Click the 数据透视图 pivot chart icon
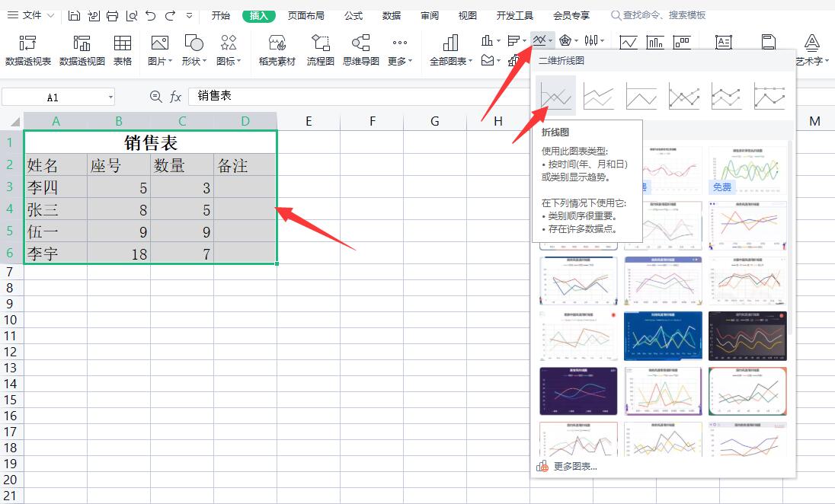The image size is (835, 504). point(82,43)
